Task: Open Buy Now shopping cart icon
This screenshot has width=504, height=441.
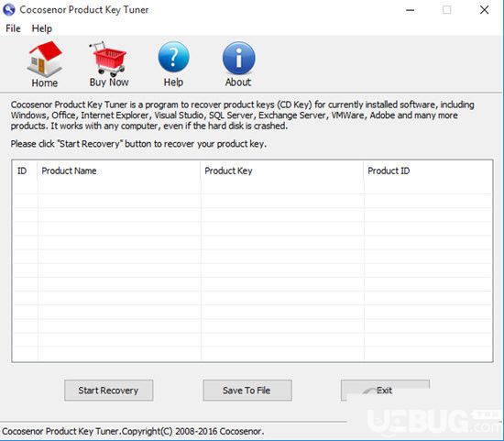Action: (x=108, y=59)
